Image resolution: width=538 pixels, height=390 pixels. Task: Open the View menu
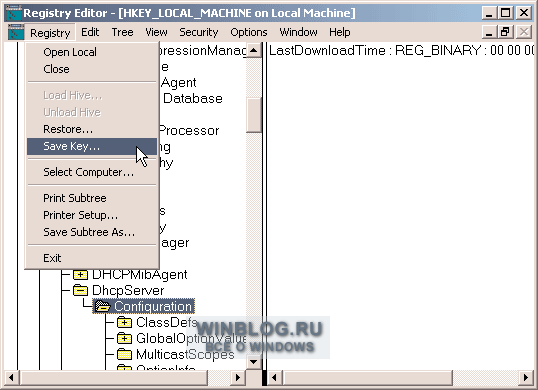(x=156, y=32)
